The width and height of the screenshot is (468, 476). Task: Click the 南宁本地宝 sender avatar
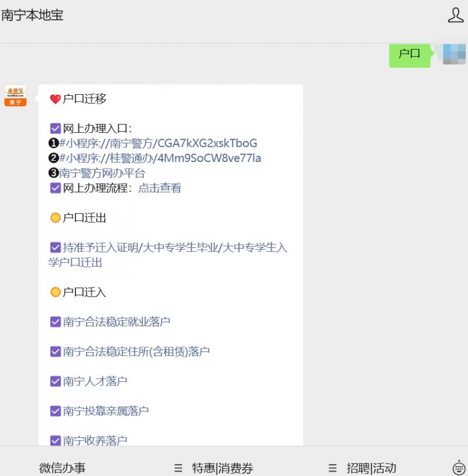[x=15, y=96]
